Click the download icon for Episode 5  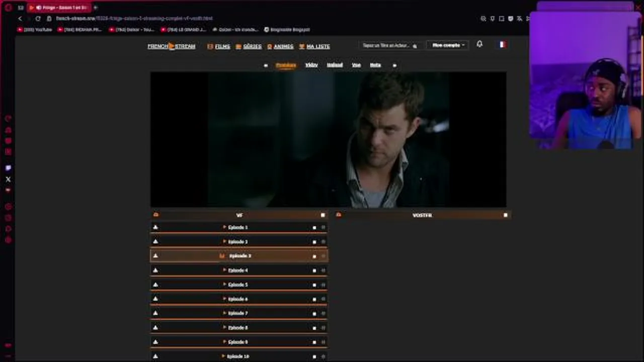(x=155, y=285)
